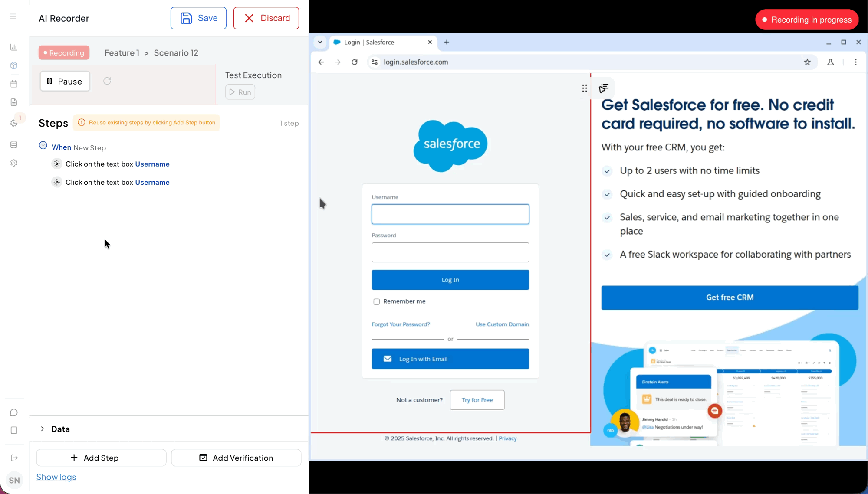Open the hamburger menu in sidebar
The width and height of the screenshot is (868, 494).
coord(13,16)
